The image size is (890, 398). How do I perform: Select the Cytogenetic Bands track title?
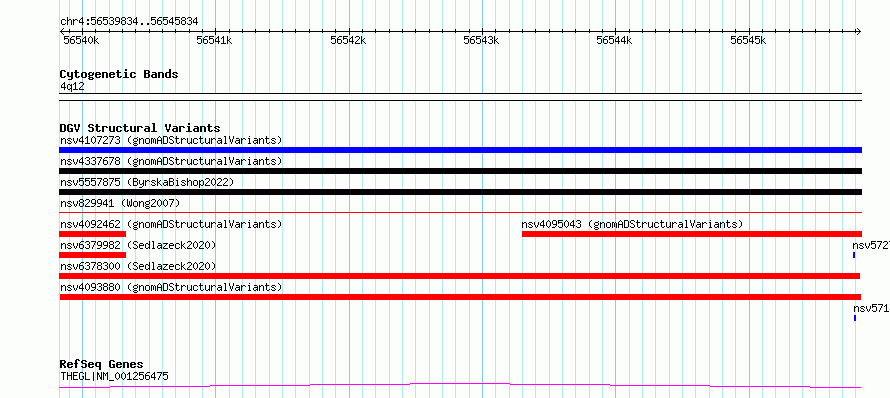click(x=119, y=74)
